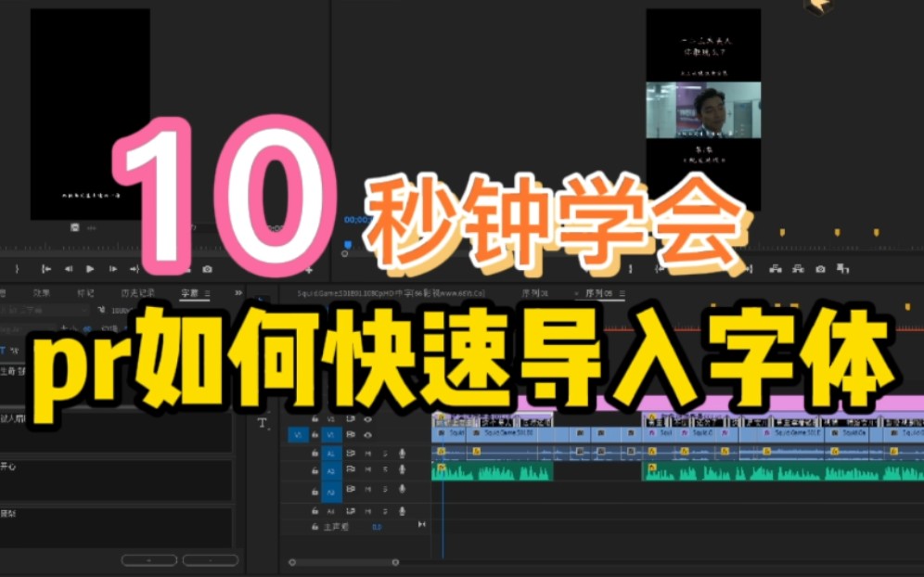Click the green audio waveform clip on track A2
Image resolution: width=924 pixels, height=577 pixels.
pos(510,473)
